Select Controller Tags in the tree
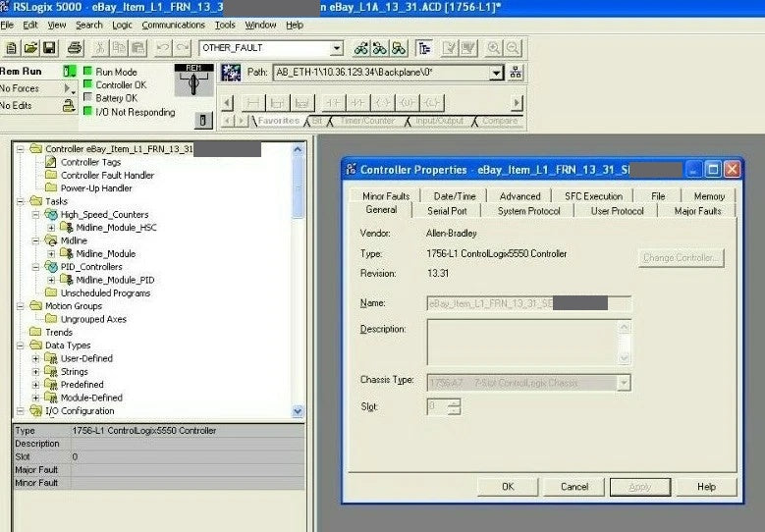Viewport: 765px width, 532px height. pos(90,162)
